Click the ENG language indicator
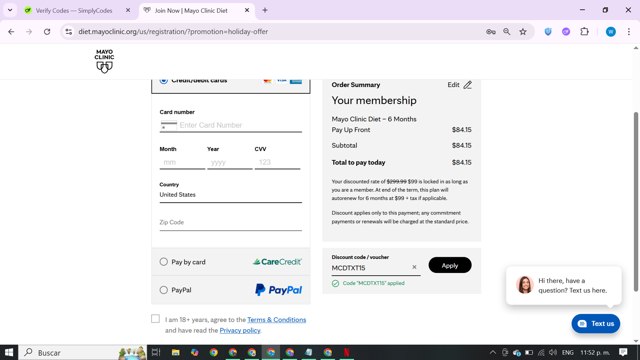 tap(568, 352)
